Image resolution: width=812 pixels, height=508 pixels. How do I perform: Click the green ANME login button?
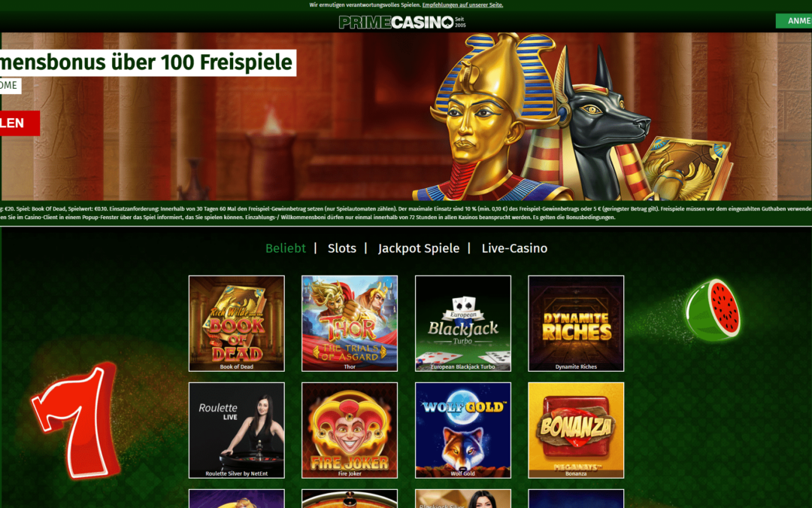pyautogui.click(x=794, y=21)
